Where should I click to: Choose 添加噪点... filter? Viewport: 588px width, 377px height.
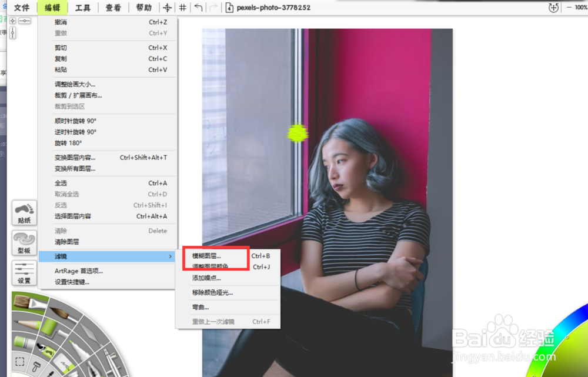(x=228, y=278)
